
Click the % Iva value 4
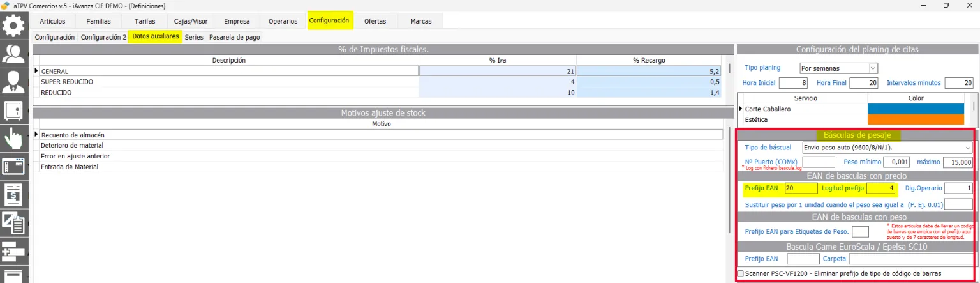498,82
